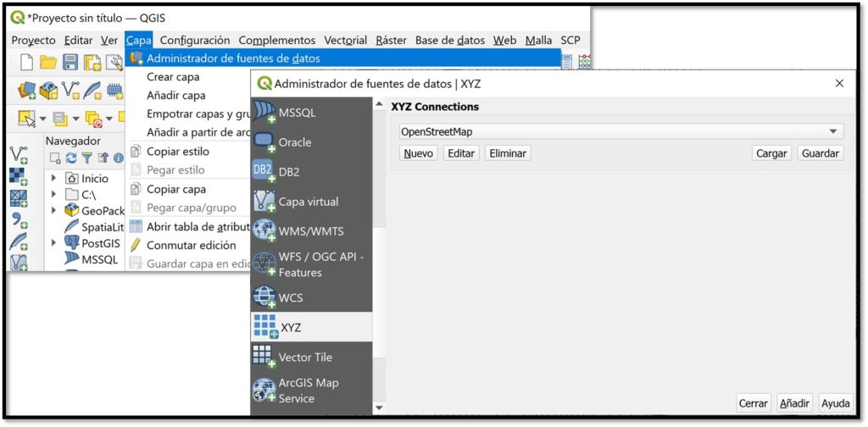Select the XYZ source in sidebar
Screen dimensions: 868x427
click(x=311, y=327)
